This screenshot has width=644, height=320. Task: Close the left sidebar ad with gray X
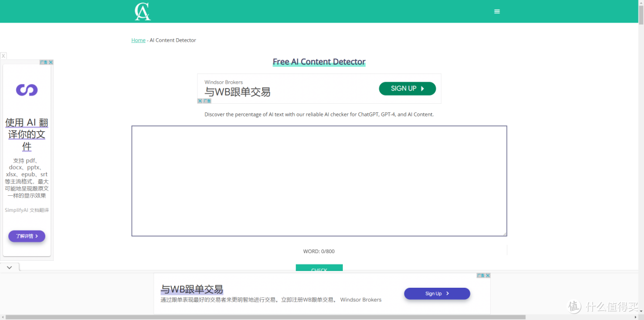pyautogui.click(x=4, y=56)
